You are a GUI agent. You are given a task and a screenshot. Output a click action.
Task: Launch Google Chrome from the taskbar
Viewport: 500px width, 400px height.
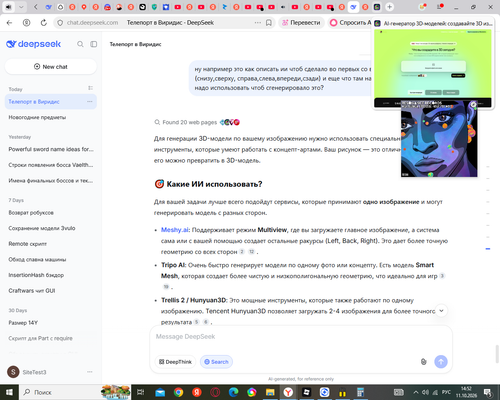tap(178, 392)
